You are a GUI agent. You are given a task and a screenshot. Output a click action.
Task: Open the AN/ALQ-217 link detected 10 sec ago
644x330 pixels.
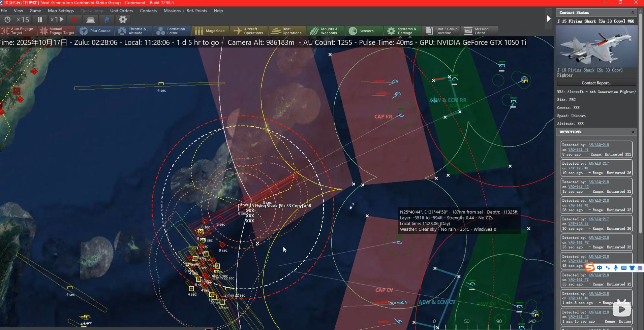tap(599, 164)
